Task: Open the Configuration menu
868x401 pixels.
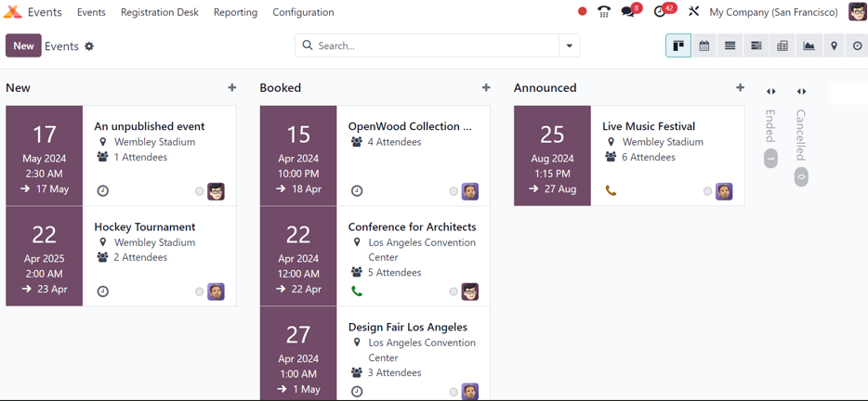Action: (x=303, y=12)
